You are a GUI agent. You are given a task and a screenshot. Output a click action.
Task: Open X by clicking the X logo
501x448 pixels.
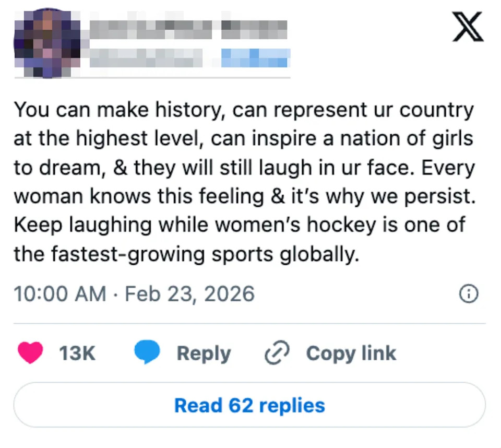point(468,27)
